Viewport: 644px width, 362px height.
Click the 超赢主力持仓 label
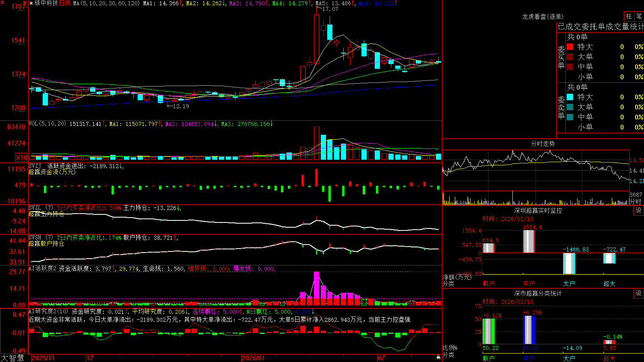point(46,214)
